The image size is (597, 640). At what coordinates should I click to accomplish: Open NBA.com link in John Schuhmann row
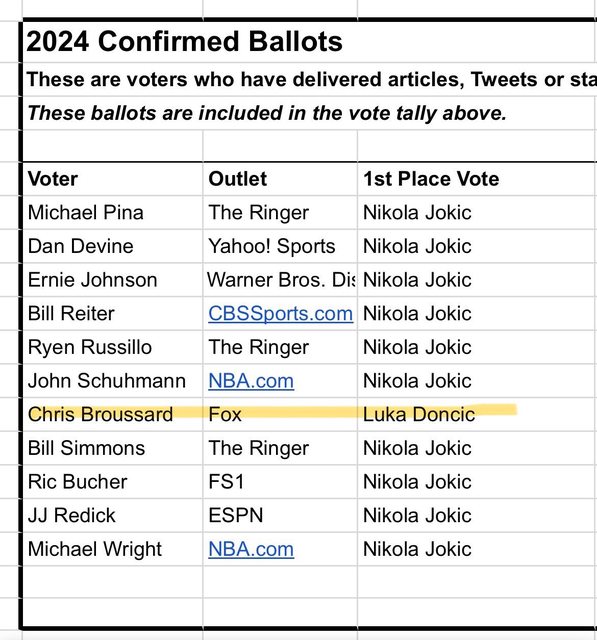tap(251, 381)
